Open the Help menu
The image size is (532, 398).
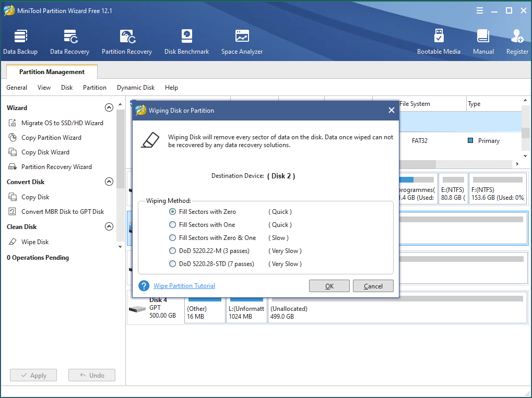click(x=171, y=88)
